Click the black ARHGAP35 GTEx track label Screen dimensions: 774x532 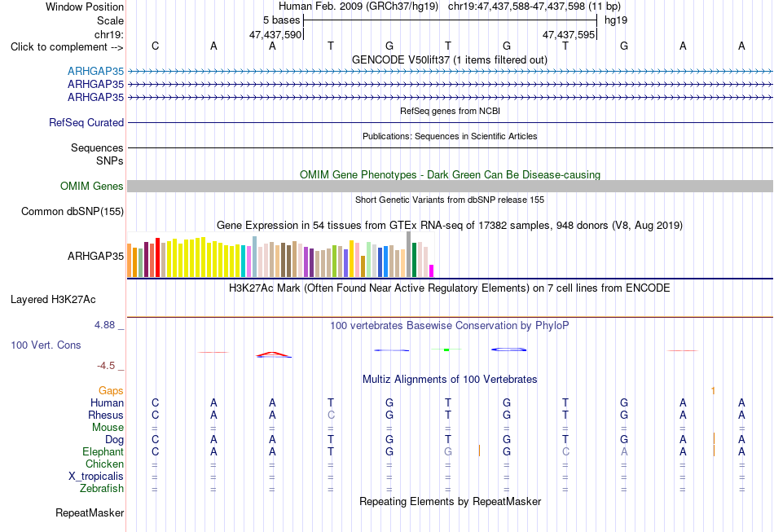(96, 256)
